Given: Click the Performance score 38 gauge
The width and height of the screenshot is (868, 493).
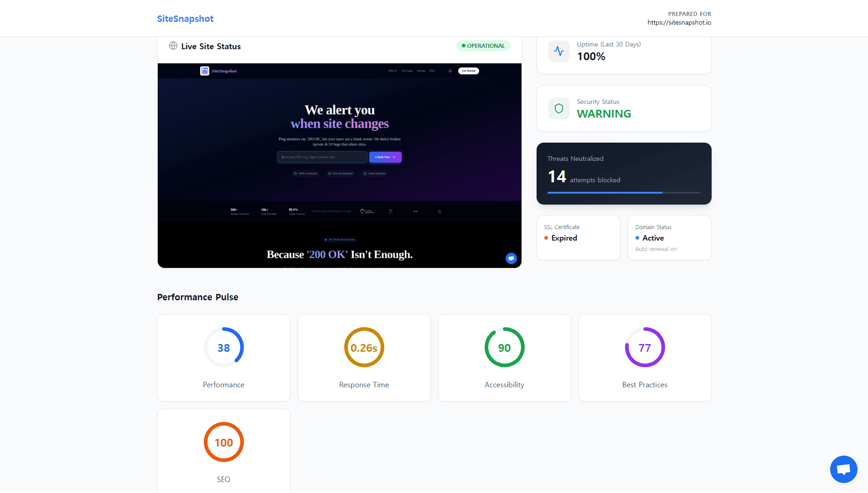Looking at the screenshot, I should click(x=223, y=347).
